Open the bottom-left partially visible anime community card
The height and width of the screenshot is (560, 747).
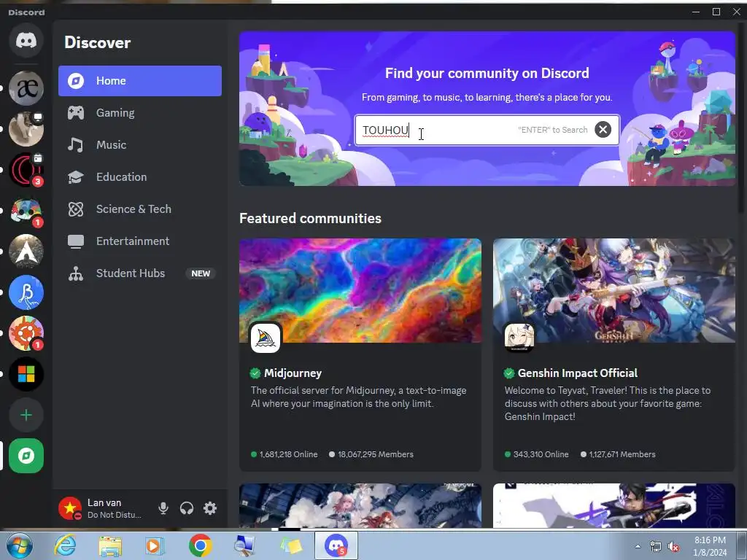360,506
